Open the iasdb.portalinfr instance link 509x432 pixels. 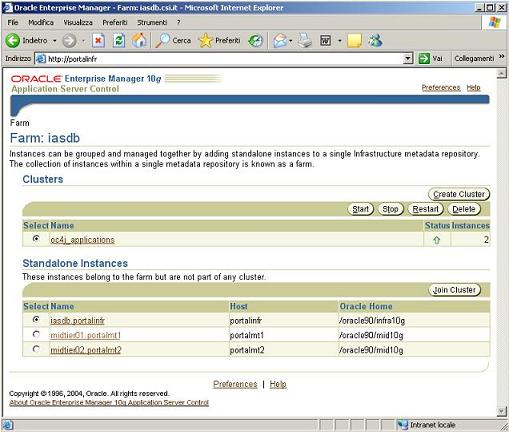coord(77,320)
